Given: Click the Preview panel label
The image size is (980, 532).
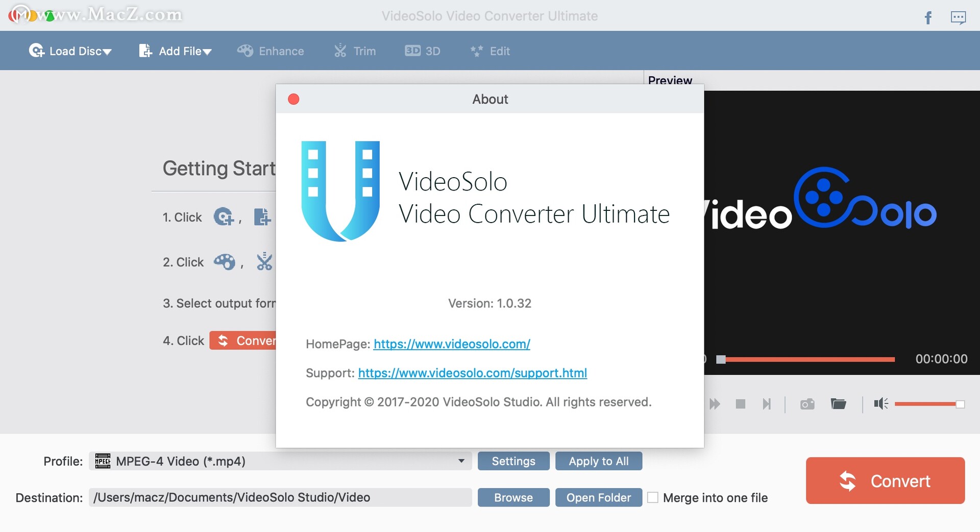Looking at the screenshot, I should coord(670,81).
